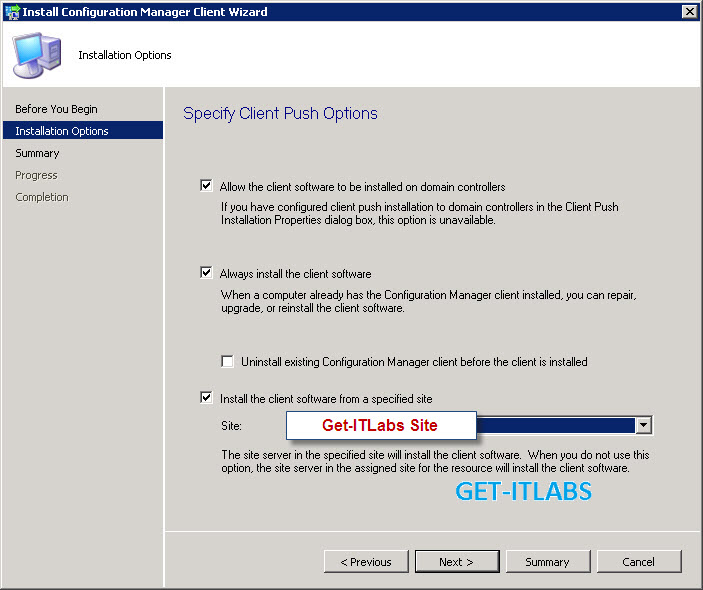Toggle Always install the client software checkbox
The height and width of the screenshot is (590, 703).
tap(206, 273)
